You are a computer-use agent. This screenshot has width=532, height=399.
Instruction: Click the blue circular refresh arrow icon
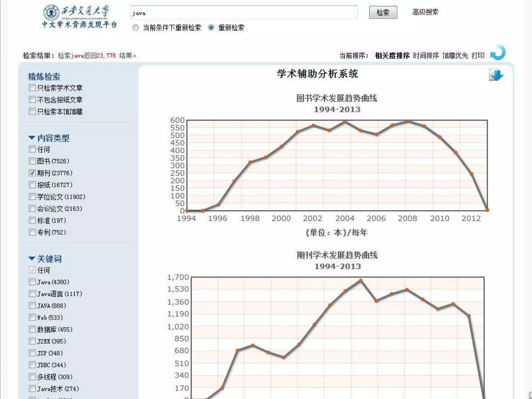tap(498, 53)
